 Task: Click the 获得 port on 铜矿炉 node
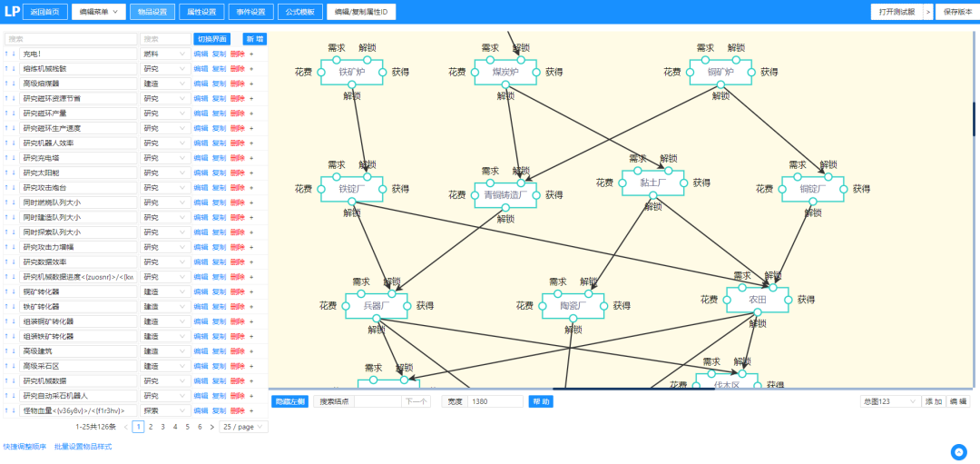click(752, 73)
